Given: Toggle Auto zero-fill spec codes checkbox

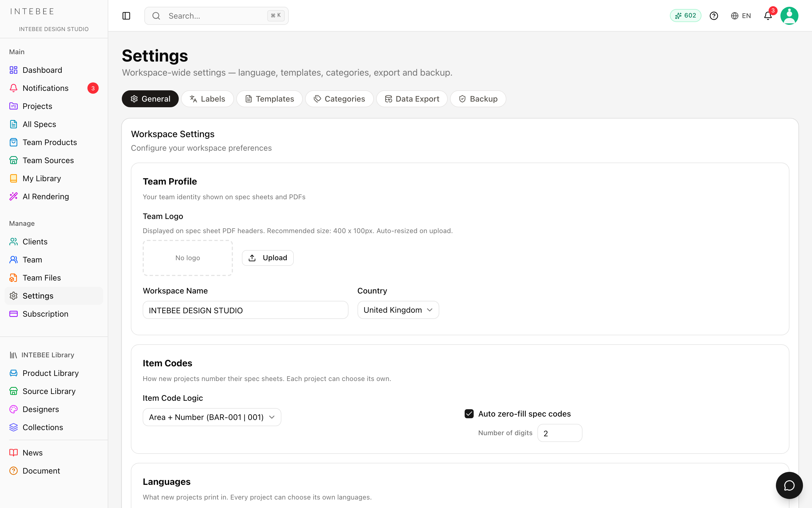Looking at the screenshot, I should click(469, 413).
